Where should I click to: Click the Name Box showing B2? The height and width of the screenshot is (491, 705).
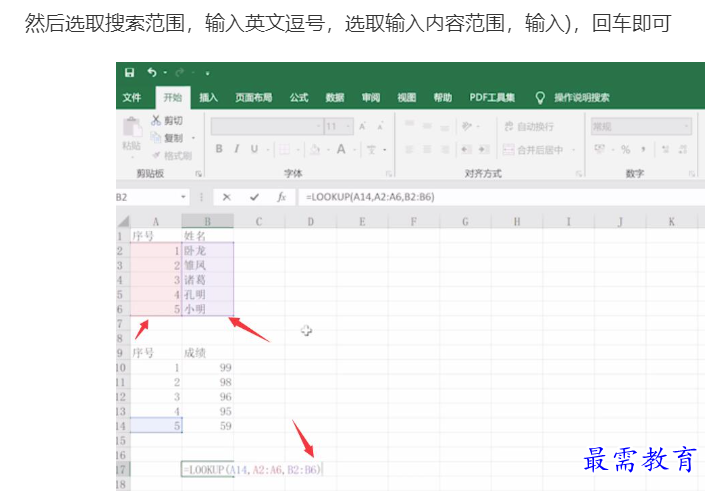point(147,197)
